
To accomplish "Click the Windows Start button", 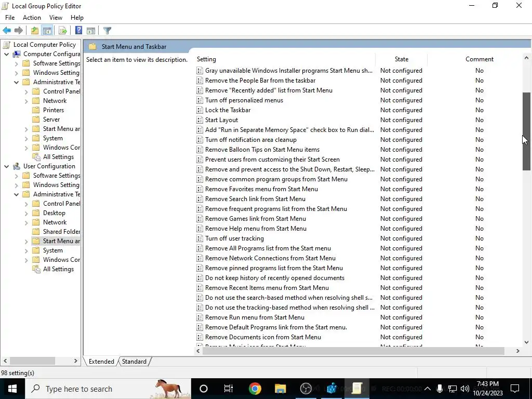I will (x=12, y=389).
